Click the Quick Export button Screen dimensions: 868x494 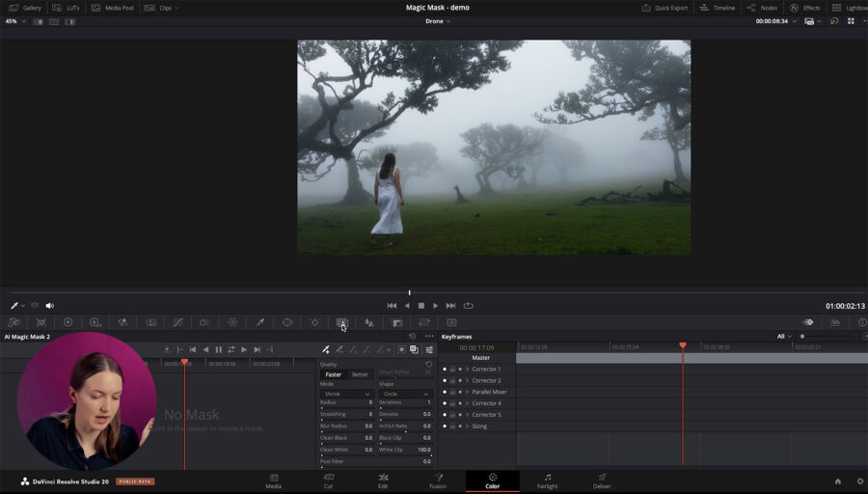click(x=665, y=8)
